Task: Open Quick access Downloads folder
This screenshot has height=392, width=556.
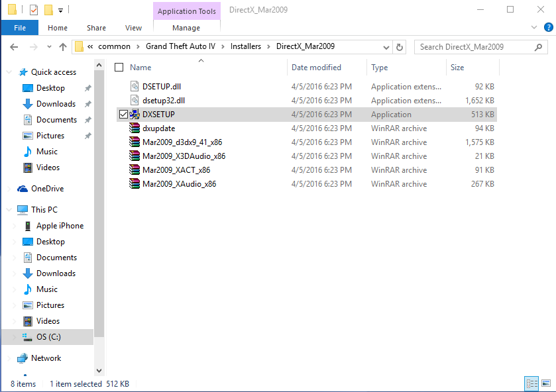Action: click(x=56, y=104)
